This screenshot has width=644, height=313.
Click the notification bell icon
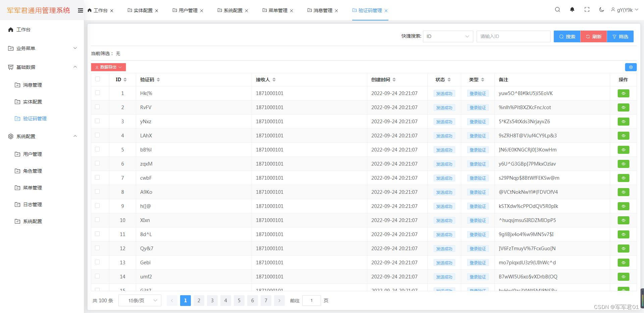[x=572, y=10]
